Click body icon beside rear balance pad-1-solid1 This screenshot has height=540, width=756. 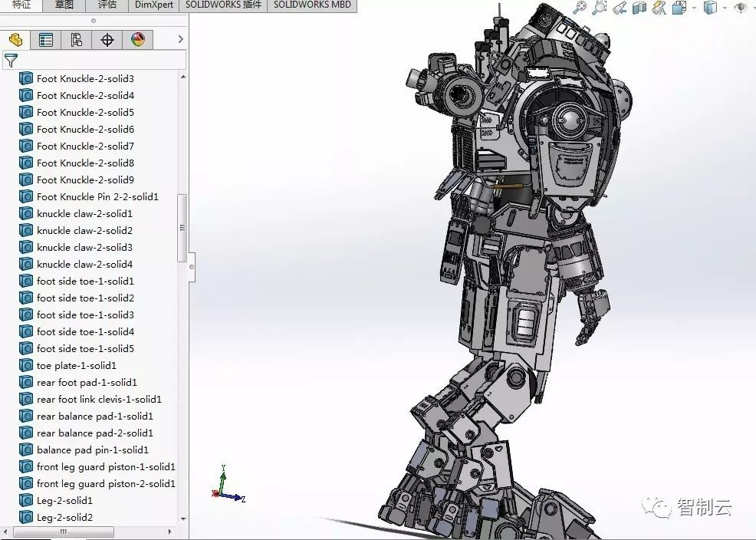[26, 416]
